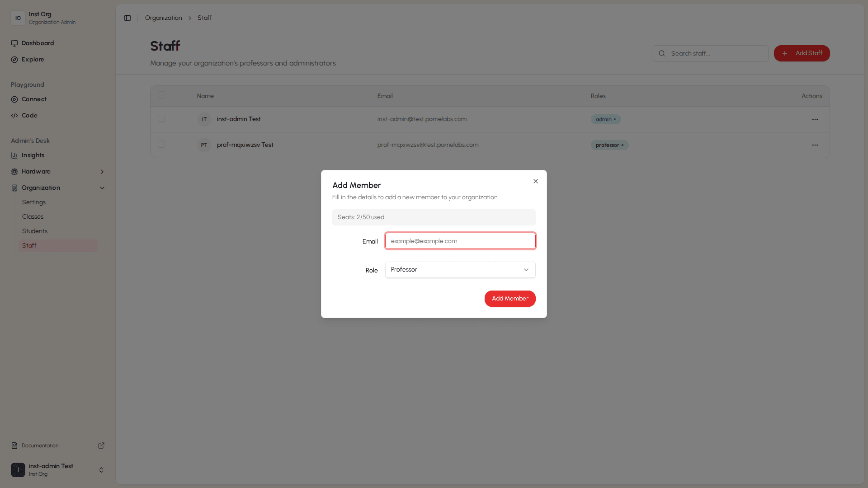Click the Explore compass icon
The height and width of the screenshot is (488, 868).
coord(14,60)
